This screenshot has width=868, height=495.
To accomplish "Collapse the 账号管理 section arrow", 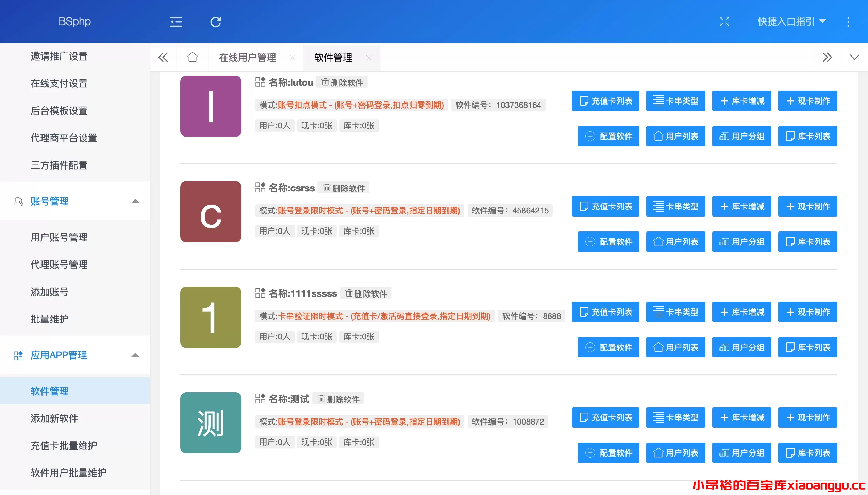I will [x=136, y=201].
